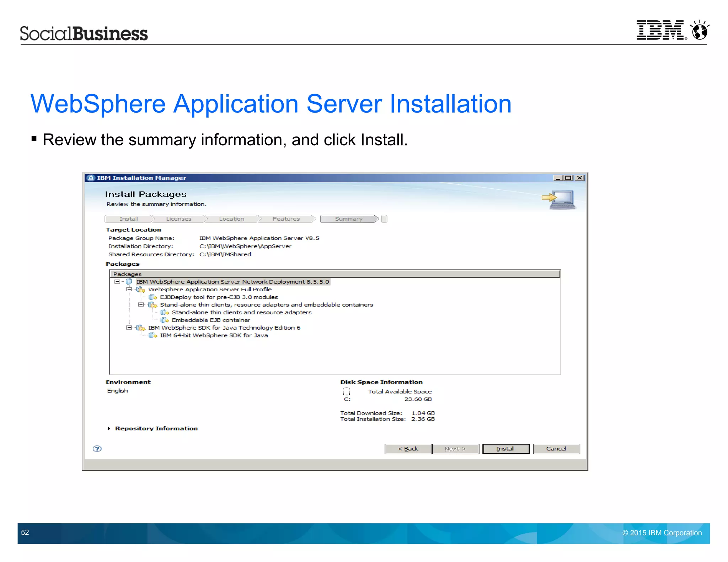Click the shared resources path C:\IBM\IMShared

[x=225, y=254]
